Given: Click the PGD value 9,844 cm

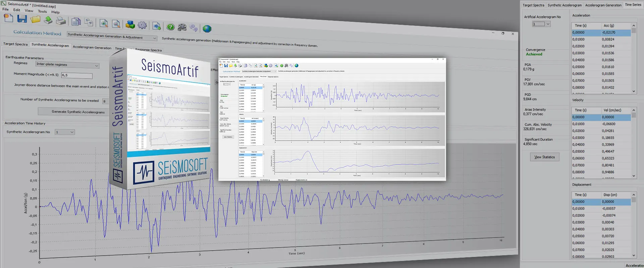Looking at the screenshot, I should [530, 99].
